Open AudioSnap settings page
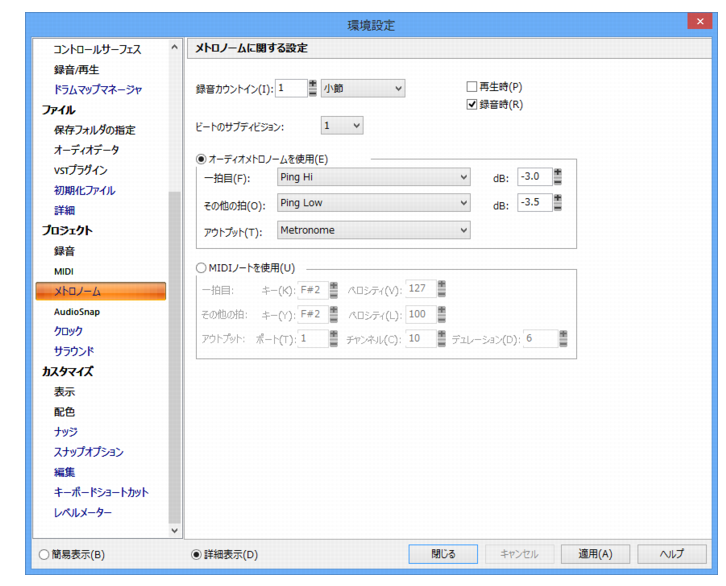The width and height of the screenshot is (726, 586). [77, 312]
